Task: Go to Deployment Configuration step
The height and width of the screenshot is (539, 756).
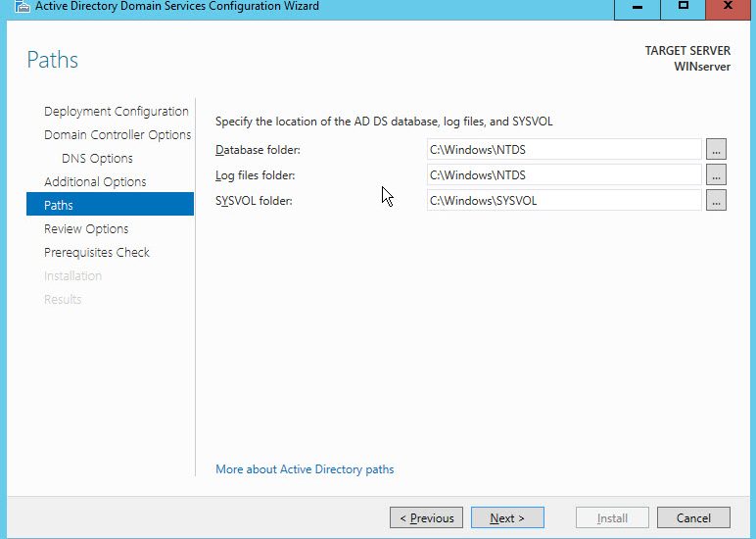Action: (x=117, y=112)
